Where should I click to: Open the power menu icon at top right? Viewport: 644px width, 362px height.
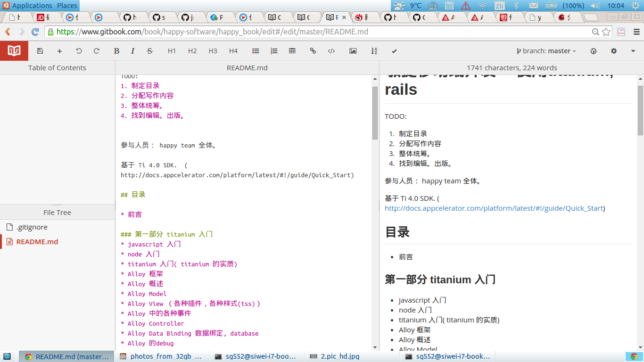tap(636, 6)
